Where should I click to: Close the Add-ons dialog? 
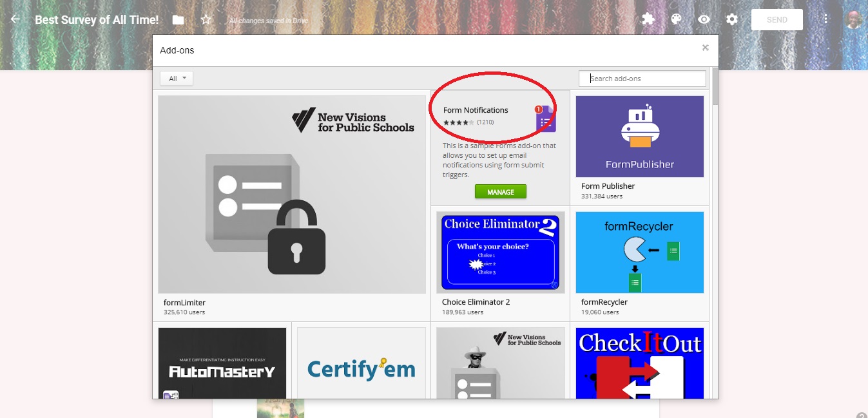pyautogui.click(x=705, y=48)
